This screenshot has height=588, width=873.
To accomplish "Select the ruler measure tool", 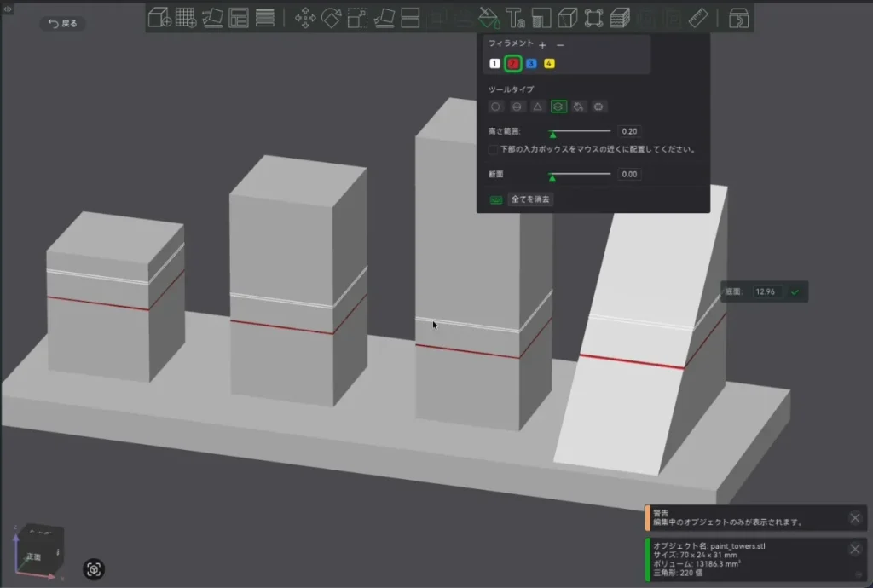I will click(x=698, y=18).
